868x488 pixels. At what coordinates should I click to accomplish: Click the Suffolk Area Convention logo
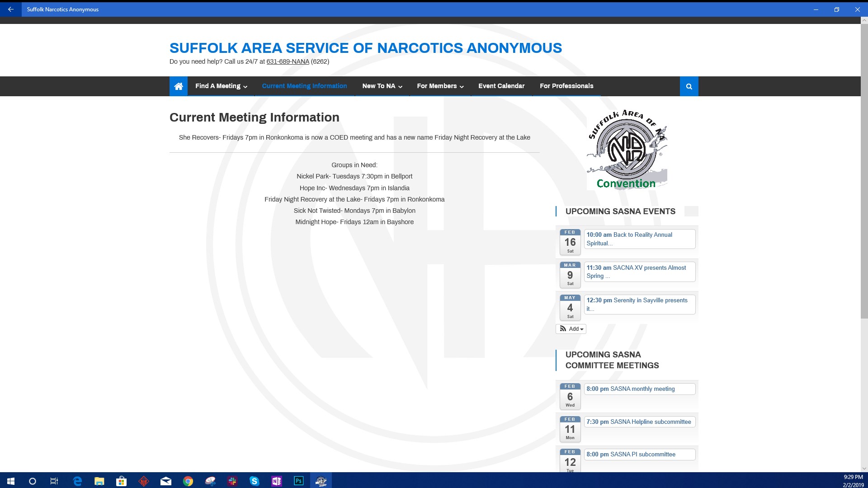[627, 150]
